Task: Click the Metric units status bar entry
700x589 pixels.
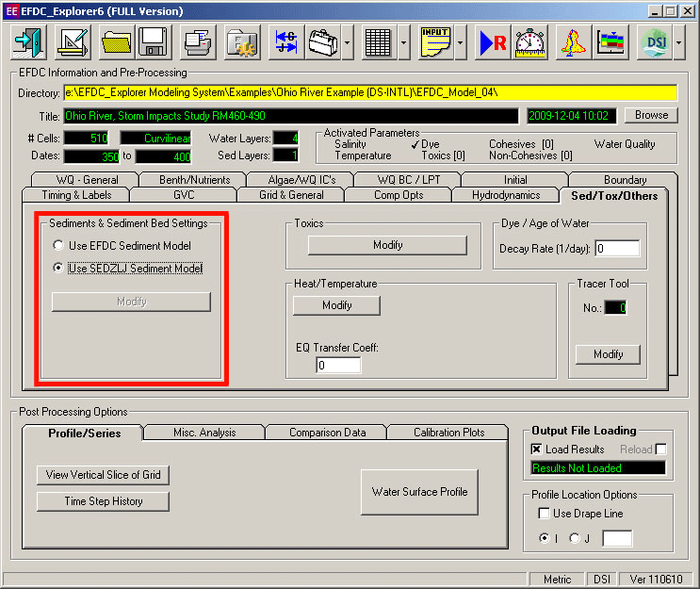Action: (x=557, y=580)
